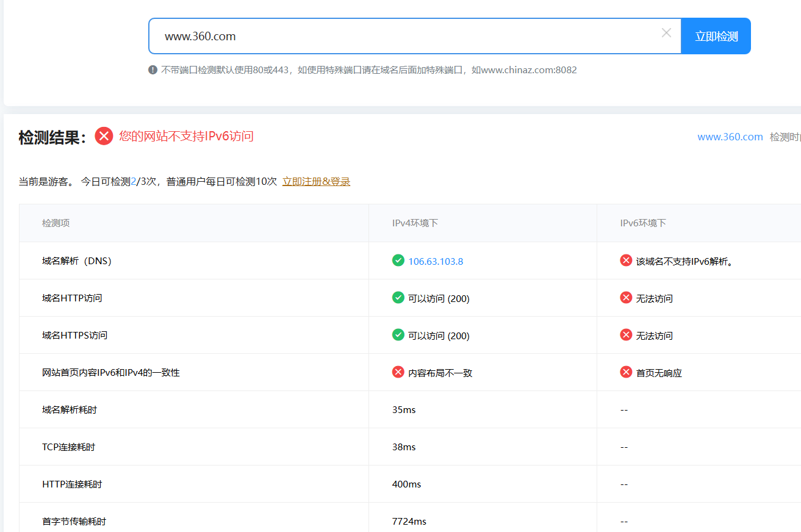Clear the domain input with the X icon

[x=666, y=33]
